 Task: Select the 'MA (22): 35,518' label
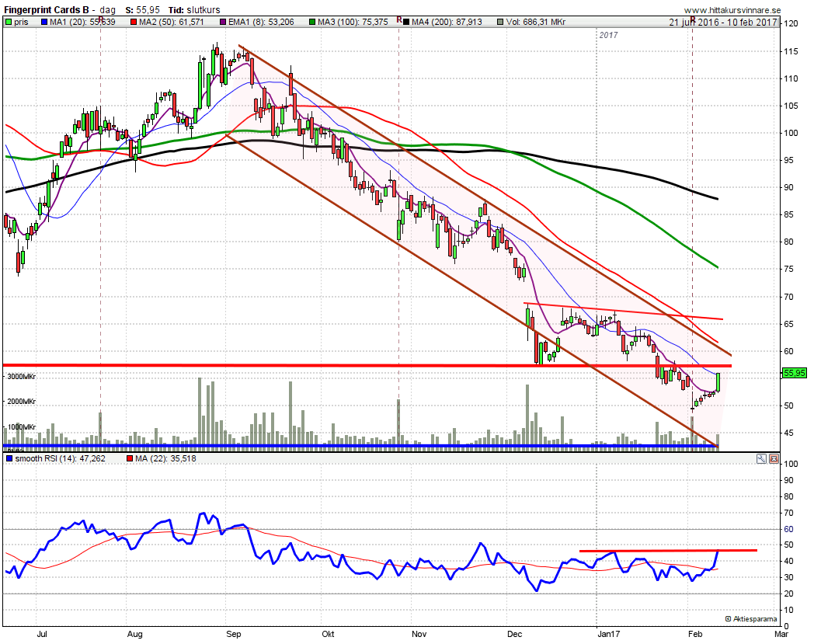(165, 458)
